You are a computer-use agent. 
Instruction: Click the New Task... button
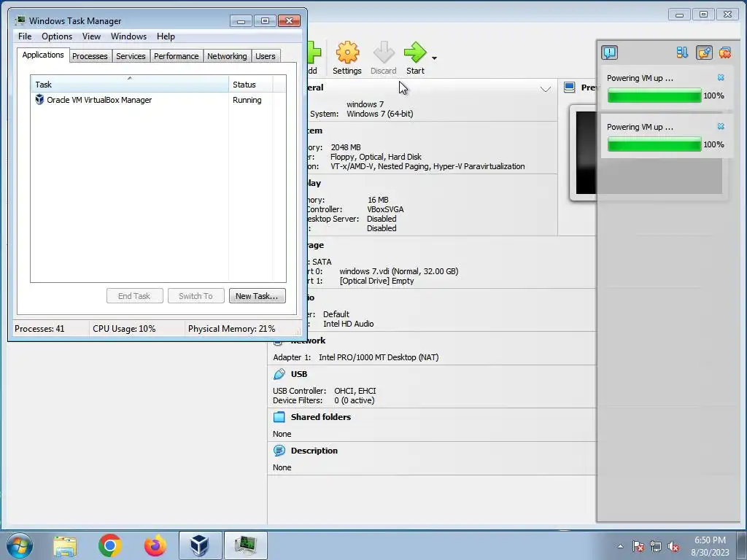point(258,296)
